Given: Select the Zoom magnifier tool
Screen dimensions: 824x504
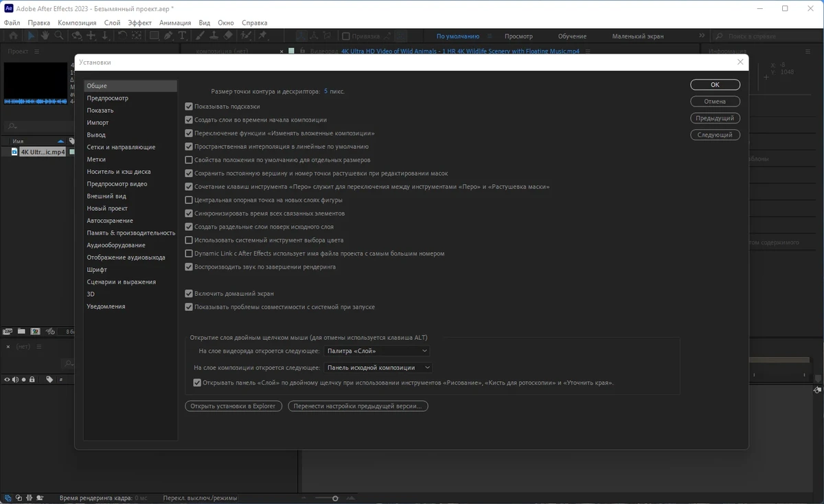Looking at the screenshot, I should [58, 36].
